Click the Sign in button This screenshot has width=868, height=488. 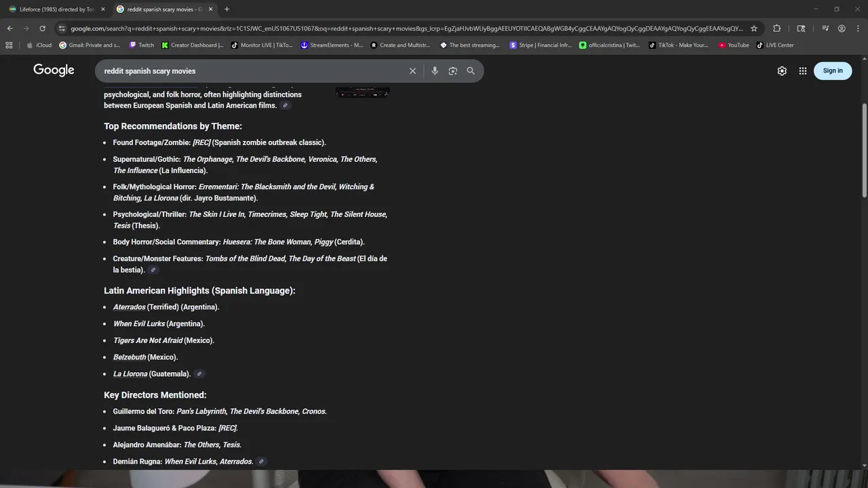click(x=833, y=71)
